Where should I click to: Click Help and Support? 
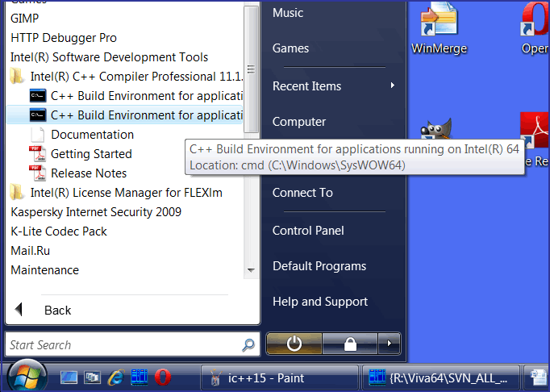pos(320,302)
